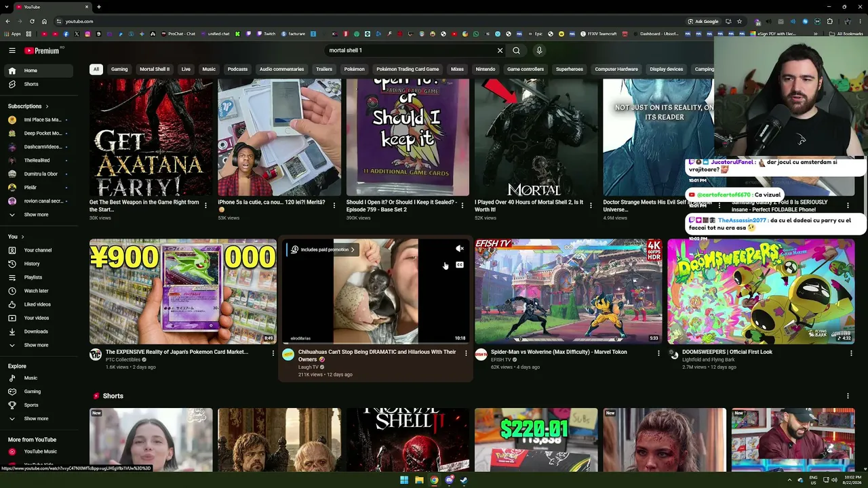Open options menu for Spider-Man vs Wolverine video

click(658, 353)
